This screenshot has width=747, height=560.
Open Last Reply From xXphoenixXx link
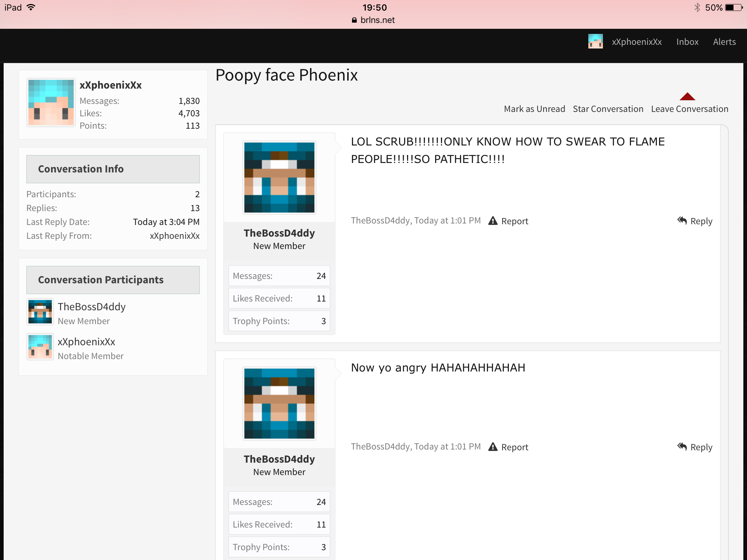tap(175, 236)
